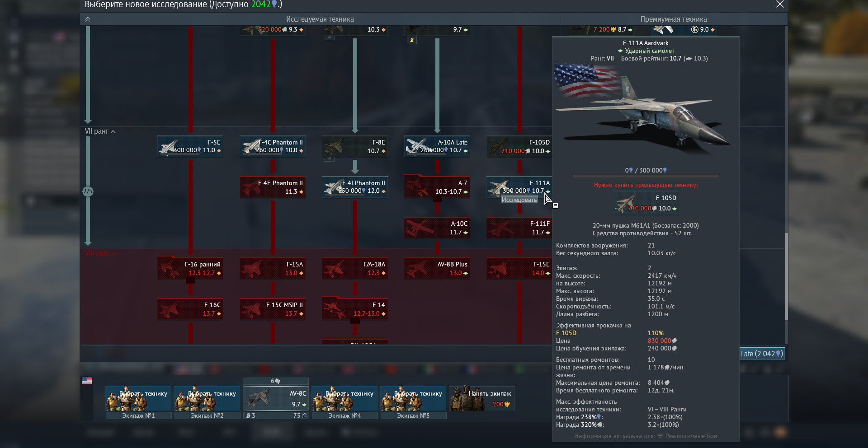Click the 2/5 rank progress marker
The height and width of the screenshot is (448, 868).
pyautogui.click(x=88, y=191)
